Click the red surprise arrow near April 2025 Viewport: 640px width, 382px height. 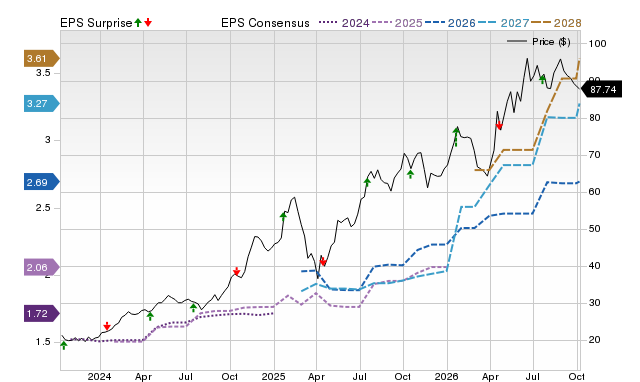323,262
